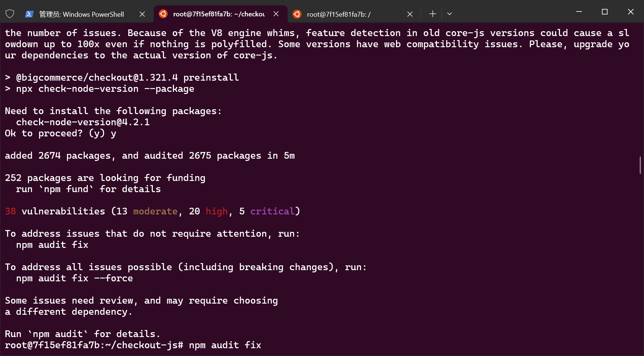Minimize the Terminal window
The width and height of the screenshot is (644, 356).
coord(579,12)
